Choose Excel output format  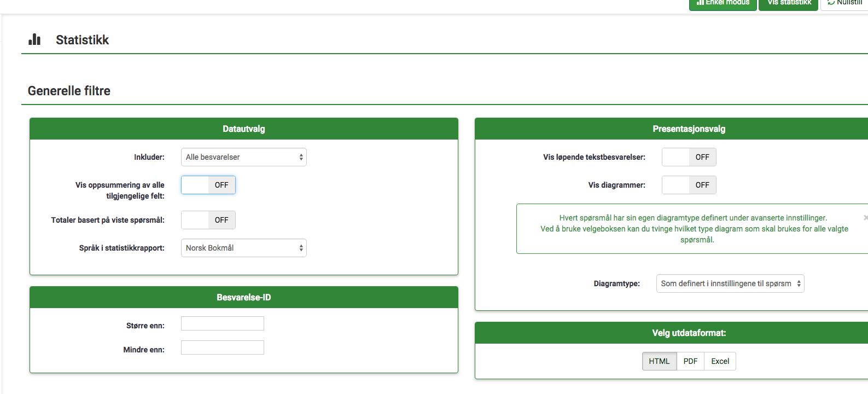tap(720, 361)
